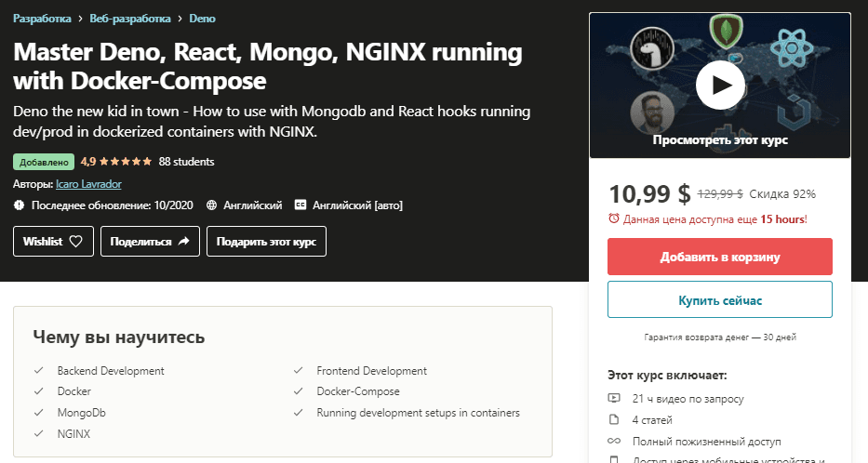Click the 4,9 rating number
The height and width of the screenshot is (463, 868).
point(88,162)
